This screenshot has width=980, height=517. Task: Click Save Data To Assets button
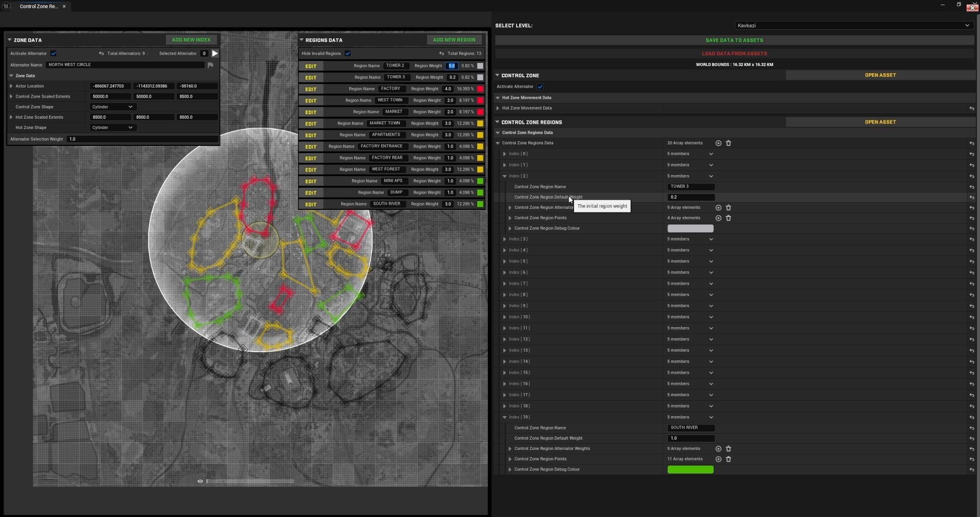tap(734, 40)
